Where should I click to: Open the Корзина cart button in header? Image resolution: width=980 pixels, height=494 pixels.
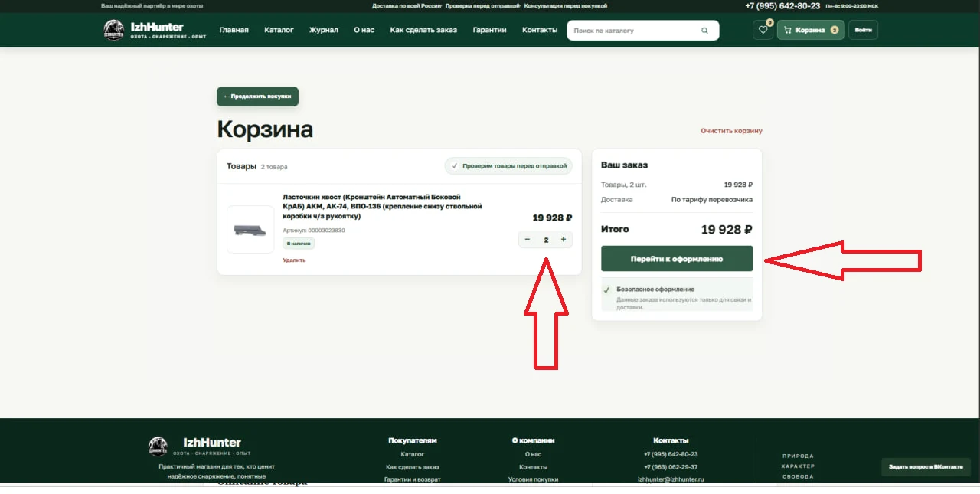pos(811,30)
